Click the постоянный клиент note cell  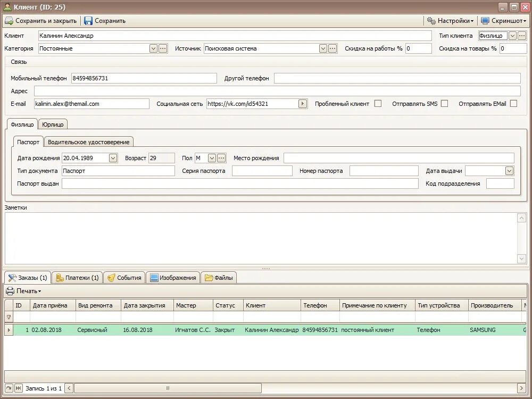377,330
